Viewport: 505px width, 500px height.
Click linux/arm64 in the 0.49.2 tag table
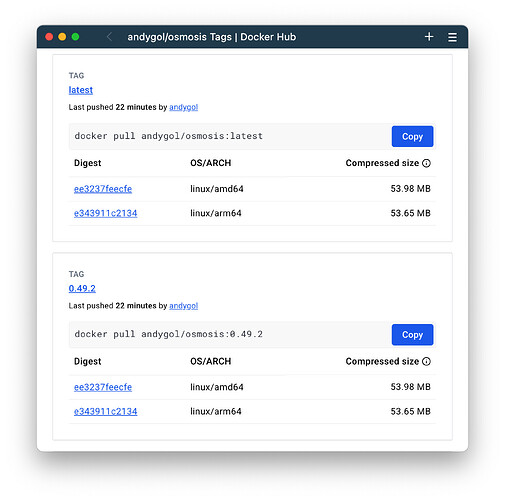[x=216, y=411]
